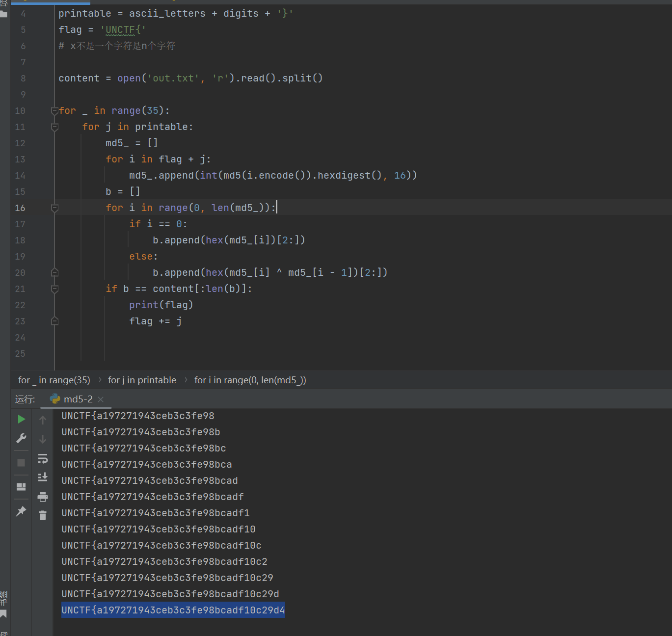Collapse the for loop at line 10

[x=54, y=111]
